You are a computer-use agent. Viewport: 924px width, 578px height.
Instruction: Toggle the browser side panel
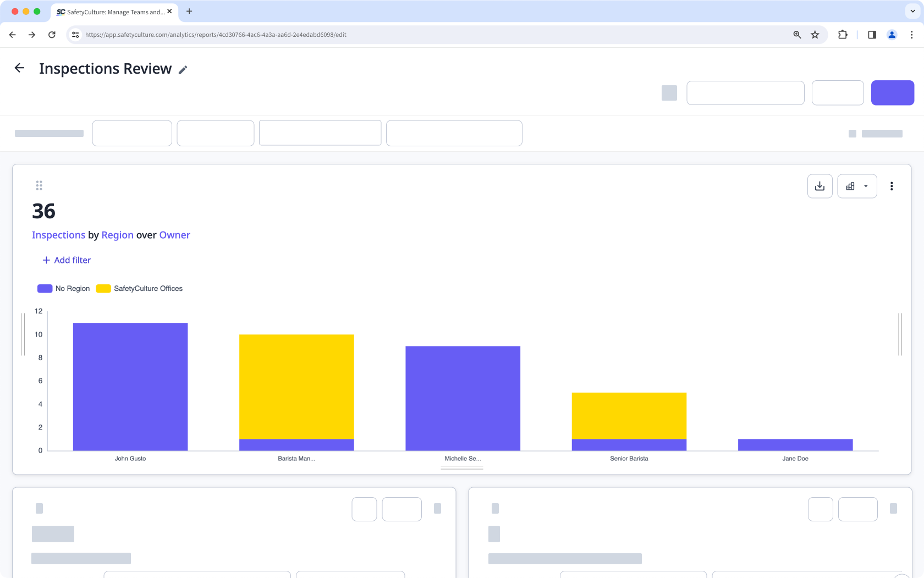[x=872, y=35]
